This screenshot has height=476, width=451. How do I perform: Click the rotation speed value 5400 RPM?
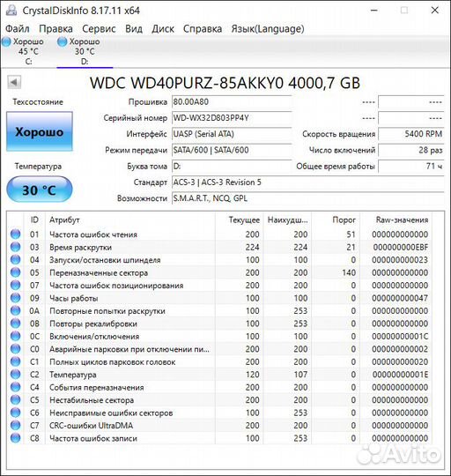[x=411, y=134]
